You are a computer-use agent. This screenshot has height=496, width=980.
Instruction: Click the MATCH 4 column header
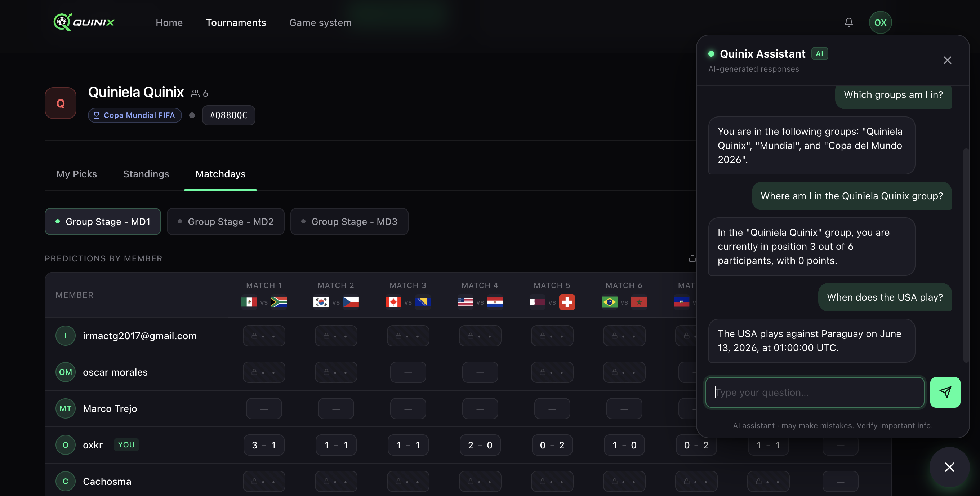click(x=480, y=285)
